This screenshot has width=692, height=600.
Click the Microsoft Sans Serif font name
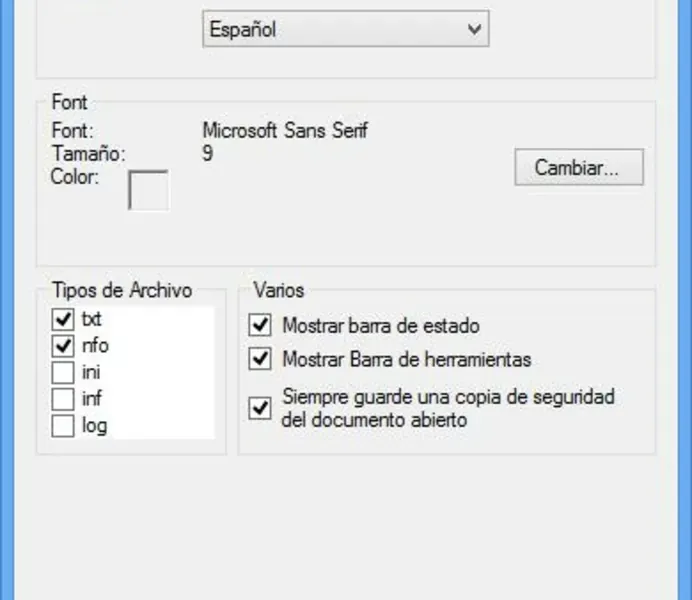pyautogui.click(x=285, y=131)
